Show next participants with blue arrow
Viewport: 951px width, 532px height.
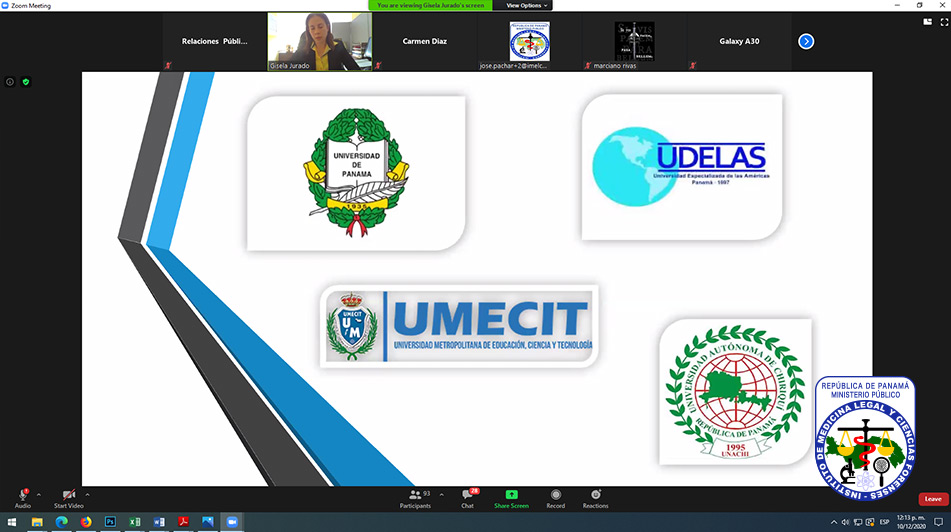[x=806, y=41]
